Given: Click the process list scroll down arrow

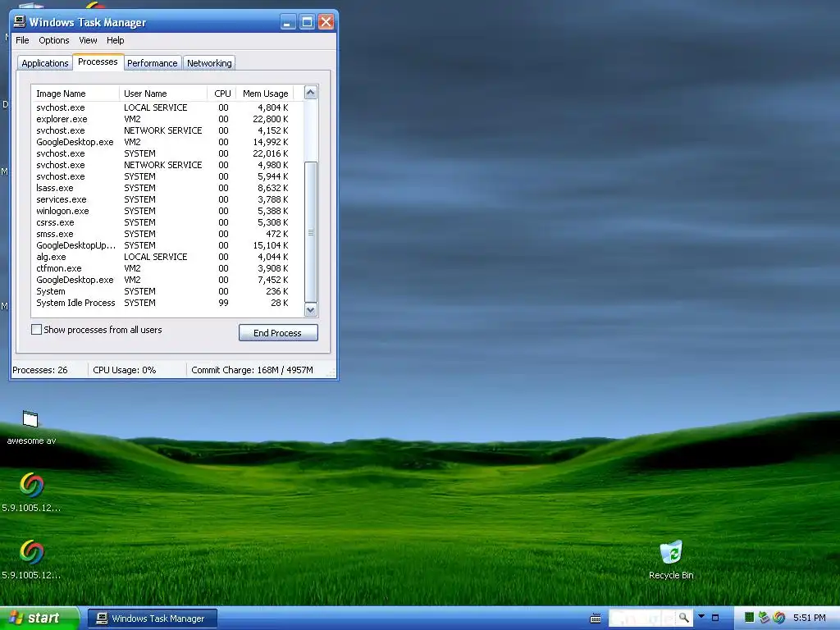Looking at the screenshot, I should [x=311, y=309].
